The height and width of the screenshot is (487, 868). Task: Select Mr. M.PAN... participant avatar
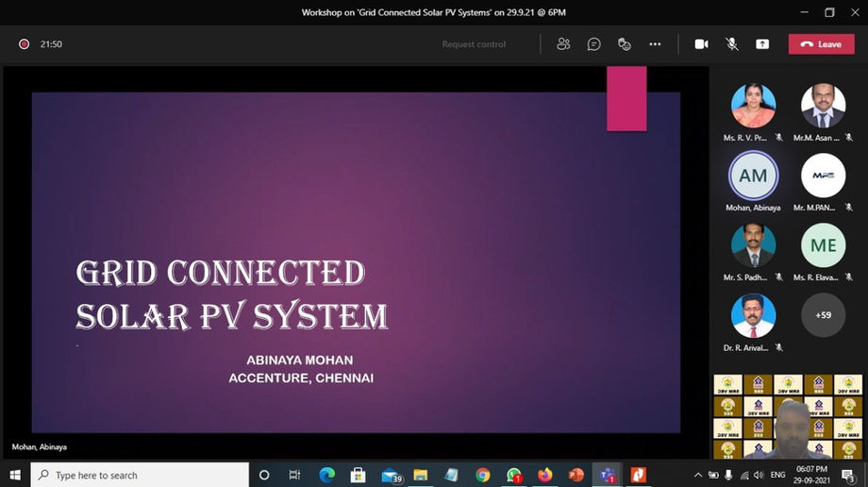point(823,176)
